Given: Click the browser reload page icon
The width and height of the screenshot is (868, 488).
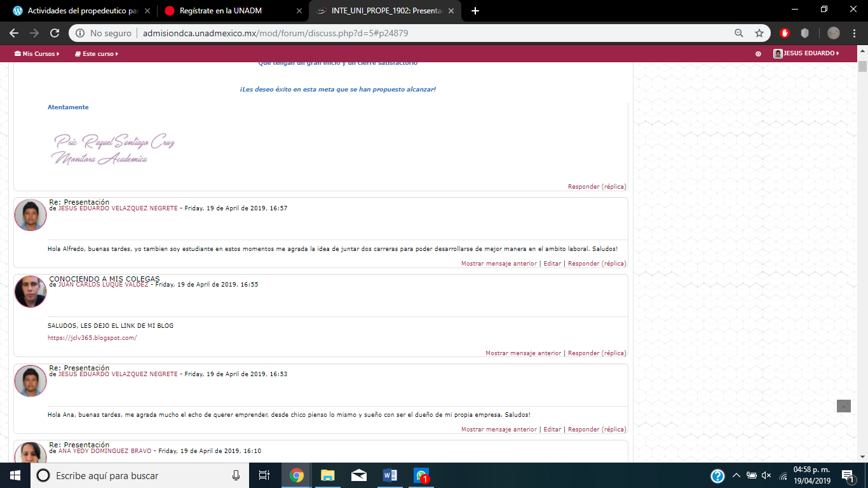Looking at the screenshot, I should (55, 33).
